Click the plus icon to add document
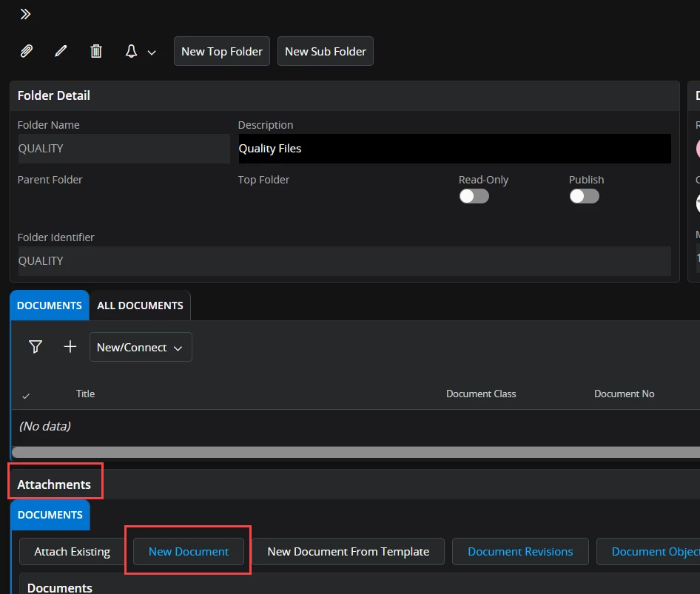Viewport: 700px width, 594px height. click(x=70, y=347)
